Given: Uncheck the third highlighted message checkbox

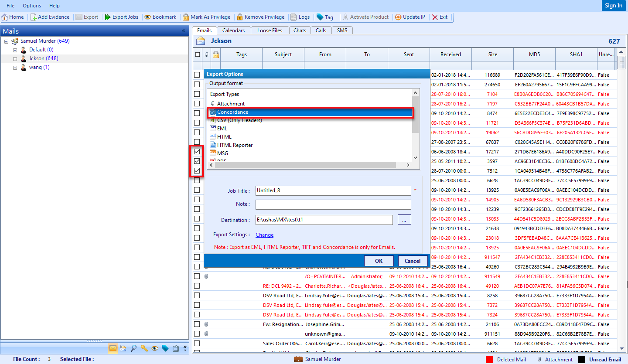Looking at the screenshot, I should [x=197, y=171].
